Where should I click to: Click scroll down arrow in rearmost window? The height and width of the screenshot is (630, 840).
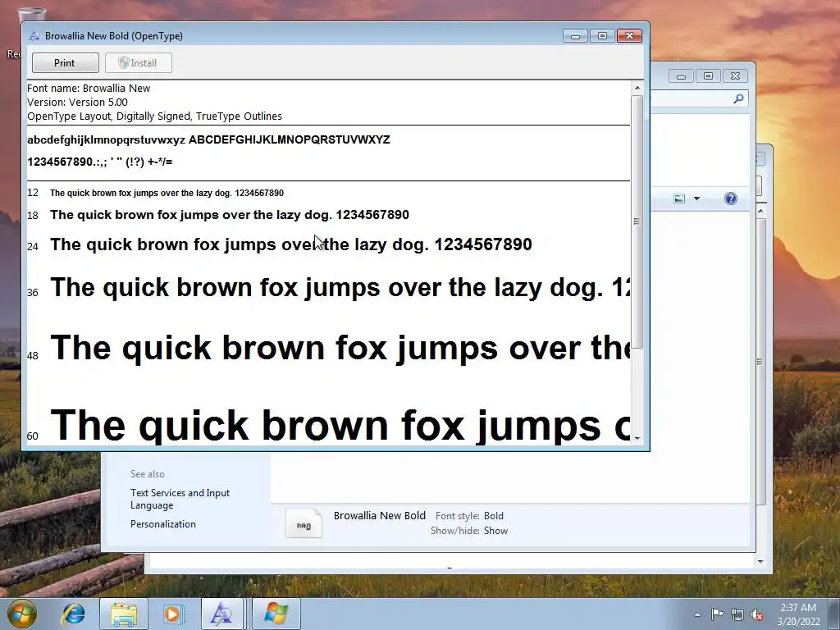click(760, 561)
